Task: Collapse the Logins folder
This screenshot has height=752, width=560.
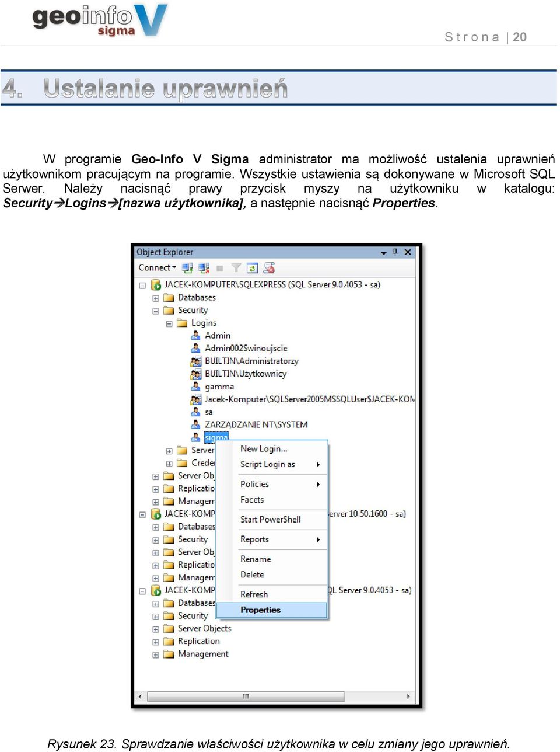Action: [169, 323]
